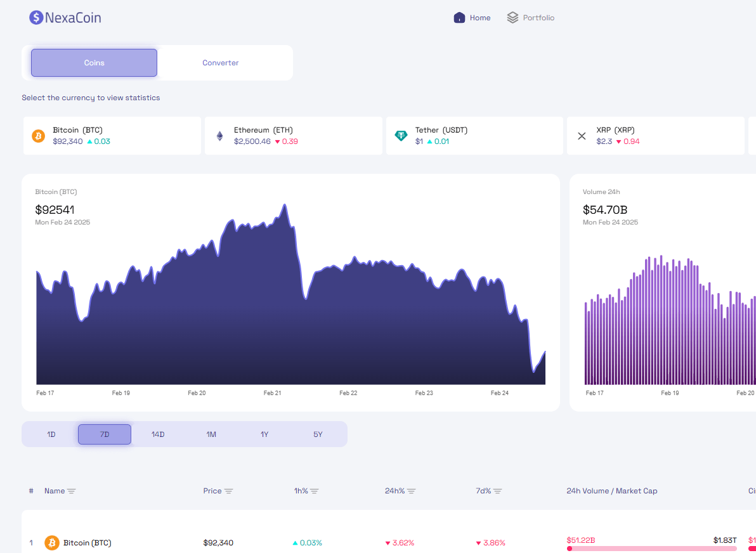Click the Home house icon
Viewport: 756px width, 553px height.
click(x=459, y=18)
